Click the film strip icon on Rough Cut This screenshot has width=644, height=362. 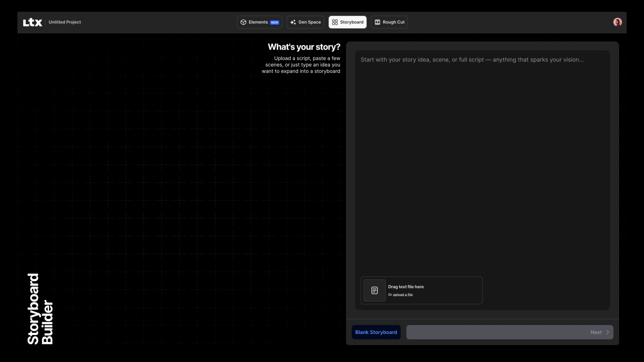377,22
